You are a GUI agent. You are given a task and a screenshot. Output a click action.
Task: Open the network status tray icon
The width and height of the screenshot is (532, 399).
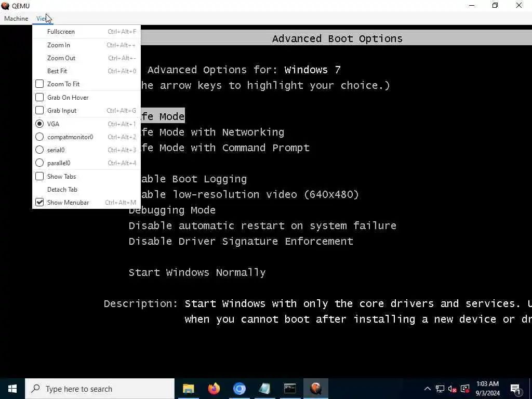pyautogui.click(x=440, y=389)
